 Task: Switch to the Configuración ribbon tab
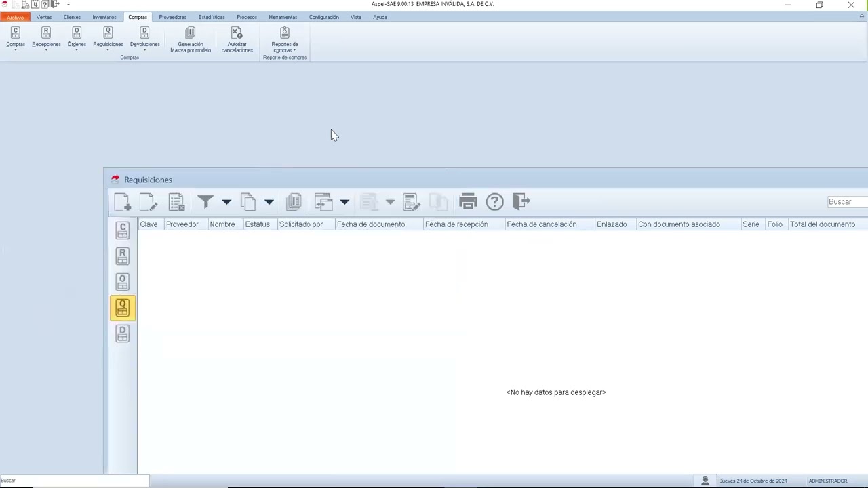coord(324,17)
